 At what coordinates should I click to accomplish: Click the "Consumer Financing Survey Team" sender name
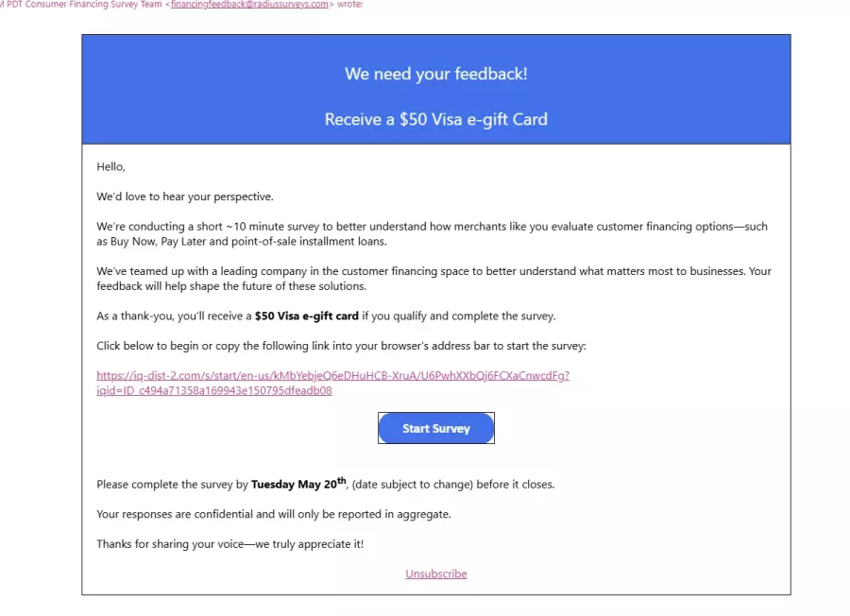(x=93, y=5)
